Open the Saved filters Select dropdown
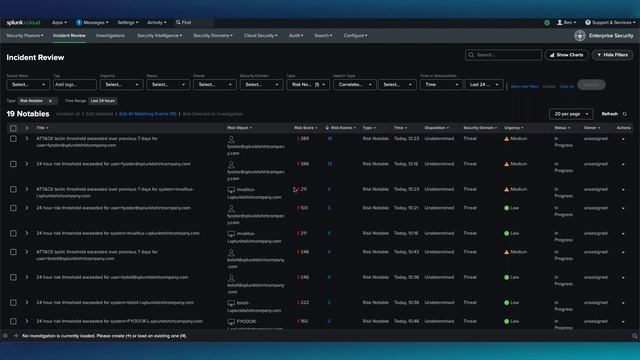640x360 pixels. 28,84
